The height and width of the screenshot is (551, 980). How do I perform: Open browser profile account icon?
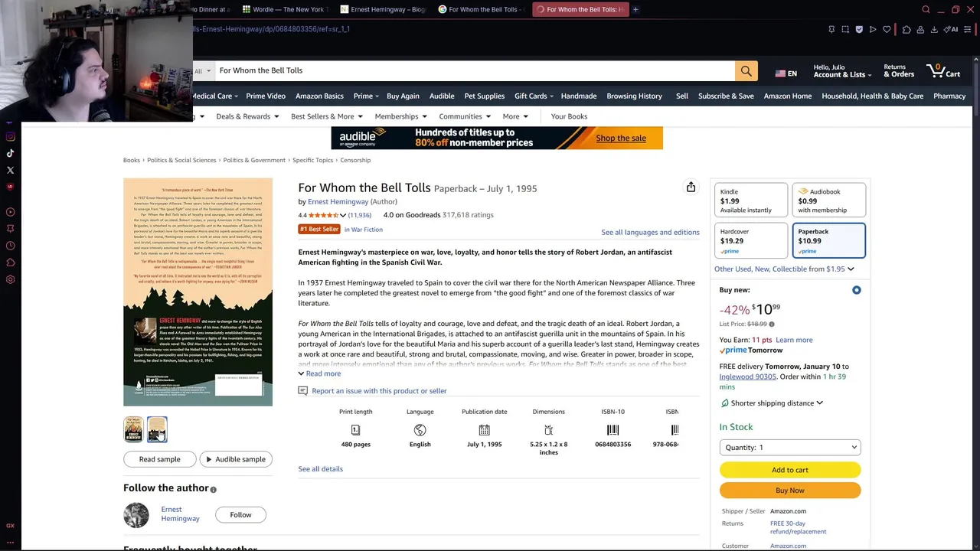[x=920, y=29]
